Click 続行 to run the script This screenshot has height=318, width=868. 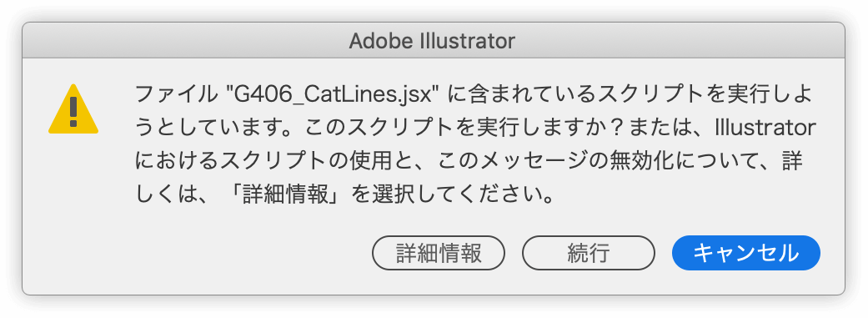pyautogui.click(x=589, y=253)
